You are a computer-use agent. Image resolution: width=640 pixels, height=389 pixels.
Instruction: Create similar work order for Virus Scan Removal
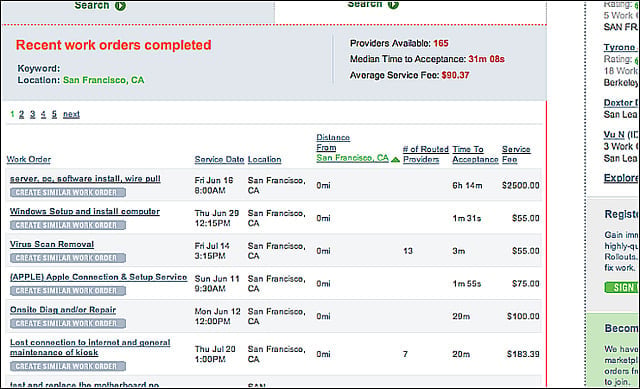coord(68,258)
